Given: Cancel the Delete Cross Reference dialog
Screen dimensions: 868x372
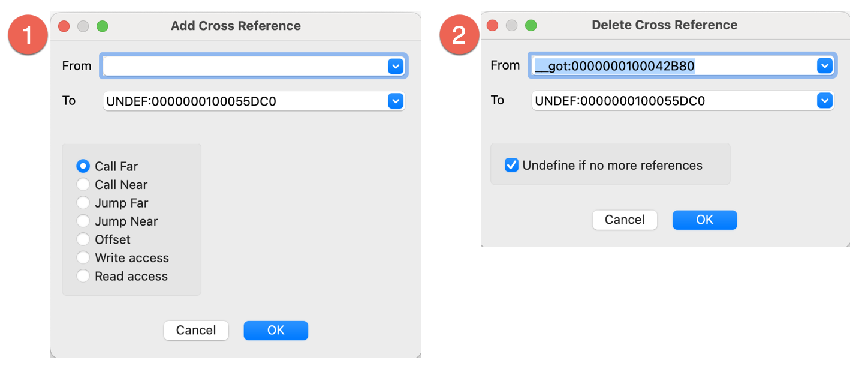Looking at the screenshot, I should click(x=625, y=220).
